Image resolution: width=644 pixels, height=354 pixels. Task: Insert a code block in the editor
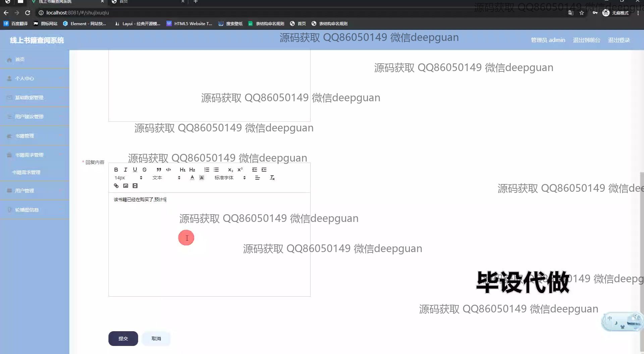click(x=168, y=170)
